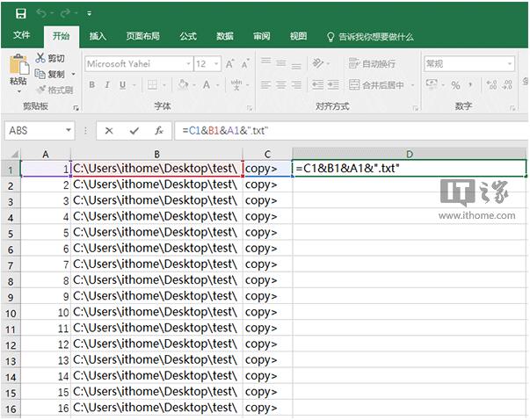Screen dimensions: 530x420
Task: Click the percent style icon
Action: (455, 85)
